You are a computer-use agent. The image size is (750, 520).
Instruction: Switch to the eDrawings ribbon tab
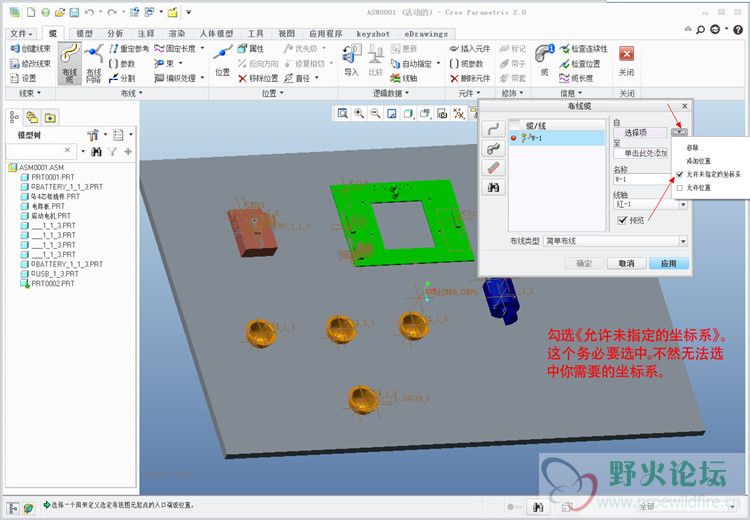pyautogui.click(x=426, y=33)
